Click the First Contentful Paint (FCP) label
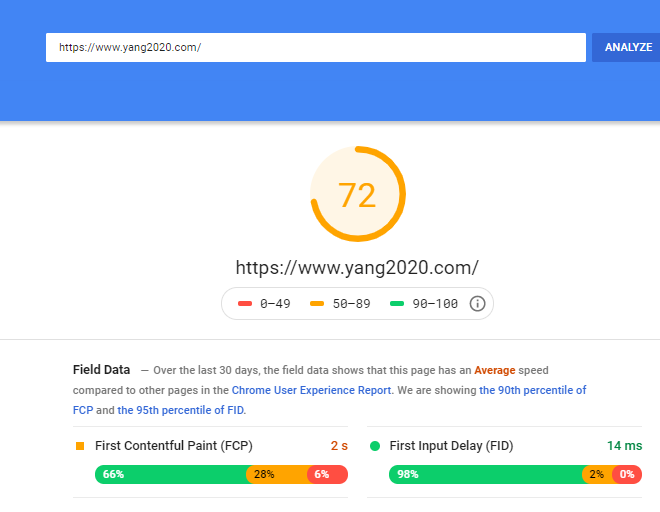This screenshot has width=660, height=512. (174, 446)
